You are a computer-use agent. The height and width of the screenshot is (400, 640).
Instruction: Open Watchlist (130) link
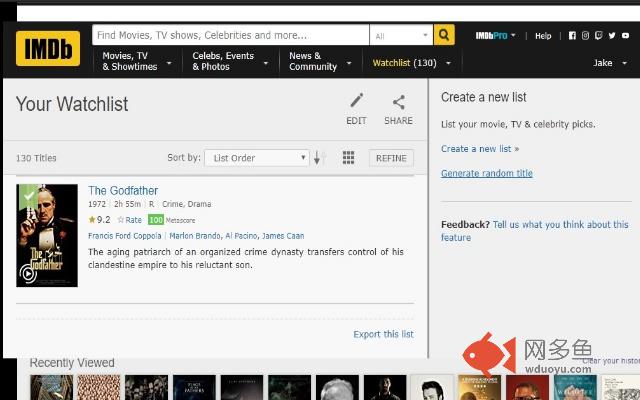pyautogui.click(x=404, y=63)
